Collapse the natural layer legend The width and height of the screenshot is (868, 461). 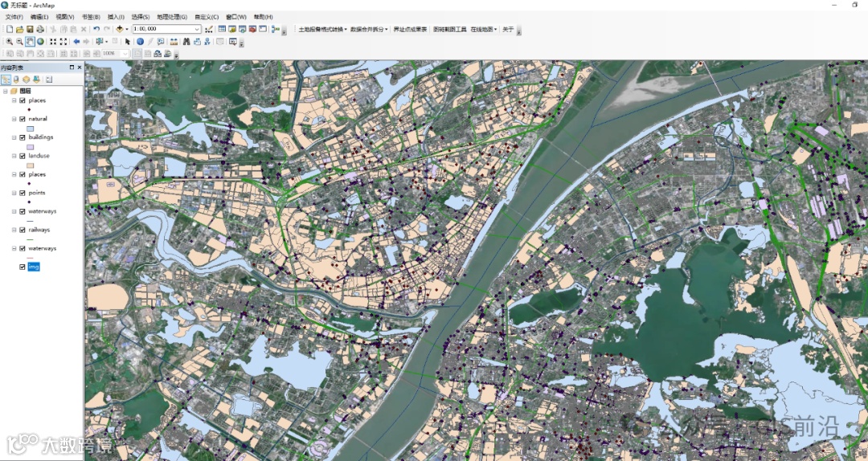pos(14,119)
